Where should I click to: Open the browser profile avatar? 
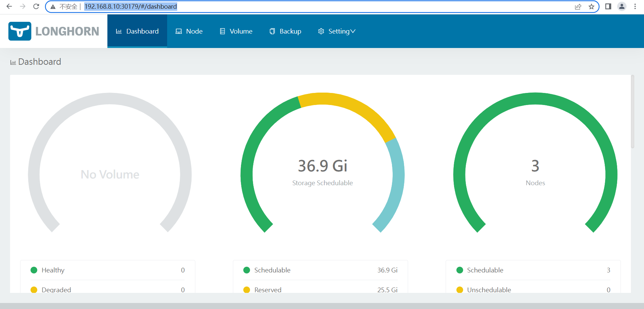(x=622, y=6)
